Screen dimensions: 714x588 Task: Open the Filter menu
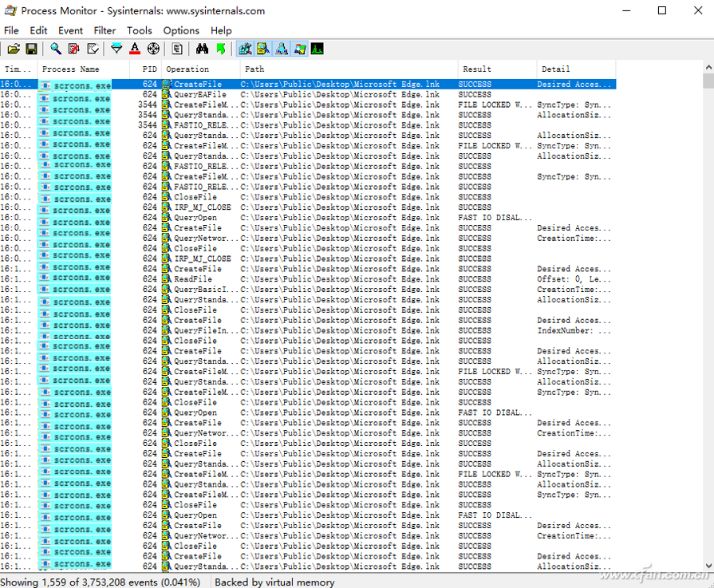(x=105, y=30)
